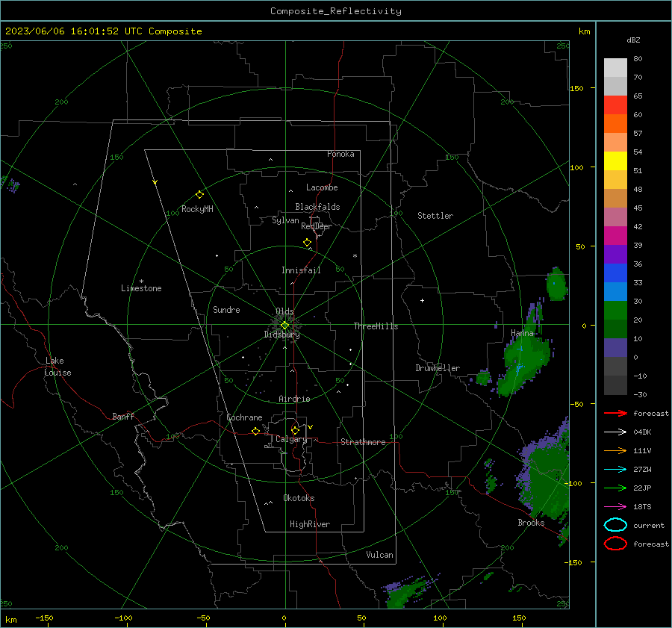
Task: Select the light gray 80 dBZ swatch
Action: (x=615, y=67)
